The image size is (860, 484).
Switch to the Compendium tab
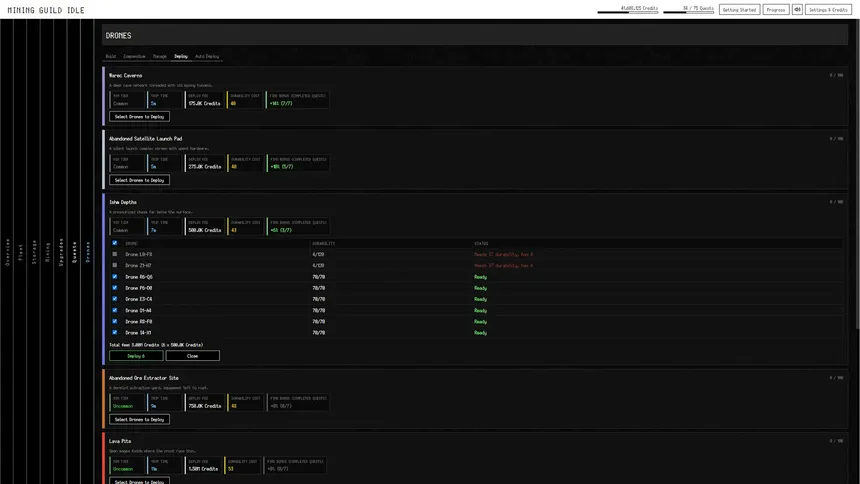pos(134,57)
